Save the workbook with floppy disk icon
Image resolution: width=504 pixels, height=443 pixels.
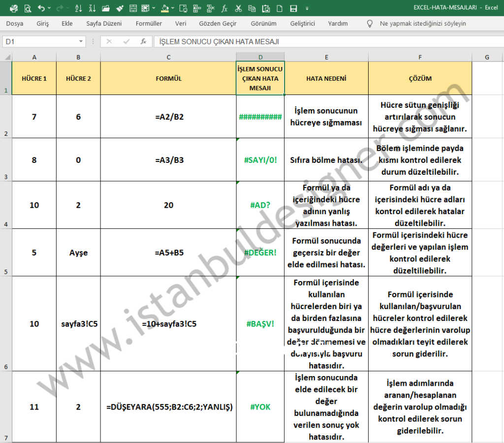point(293,8)
